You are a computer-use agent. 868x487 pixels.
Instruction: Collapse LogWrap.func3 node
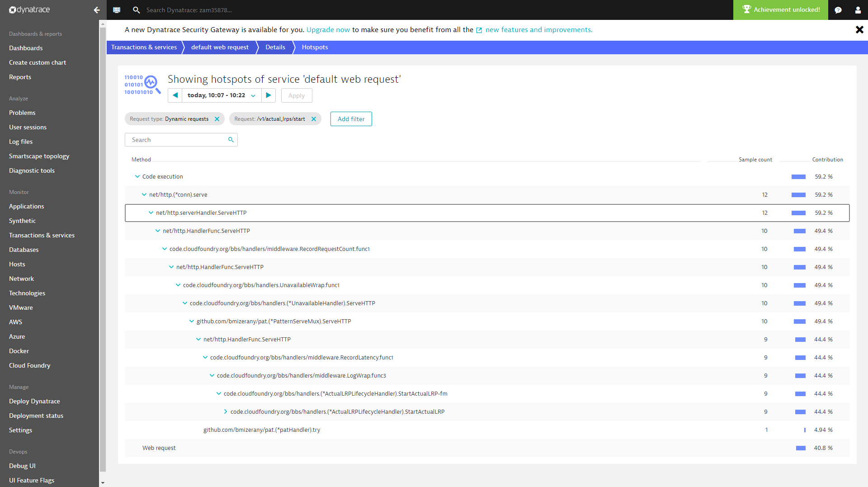pyautogui.click(x=212, y=376)
